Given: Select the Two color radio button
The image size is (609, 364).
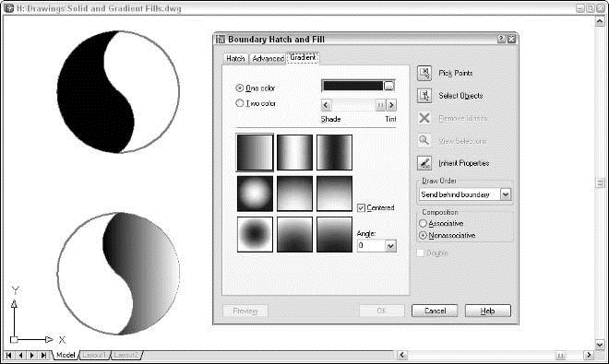Looking at the screenshot, I should click(x=240, y=103).
